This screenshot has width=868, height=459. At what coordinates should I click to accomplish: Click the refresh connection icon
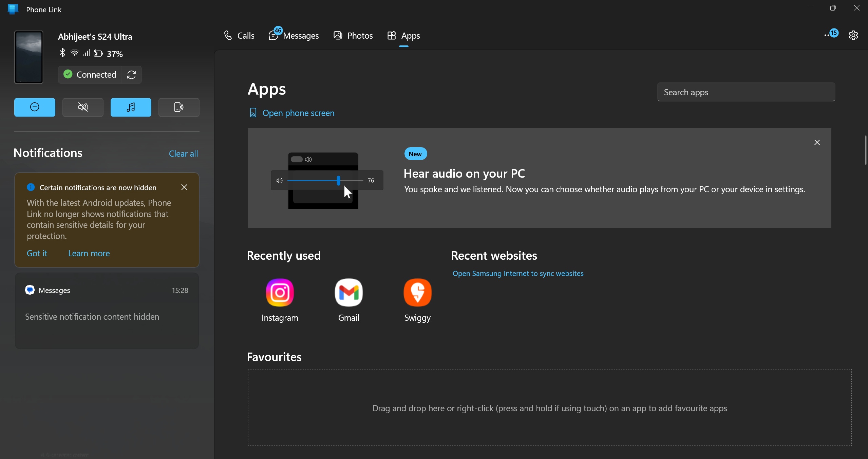pos(132,75)
